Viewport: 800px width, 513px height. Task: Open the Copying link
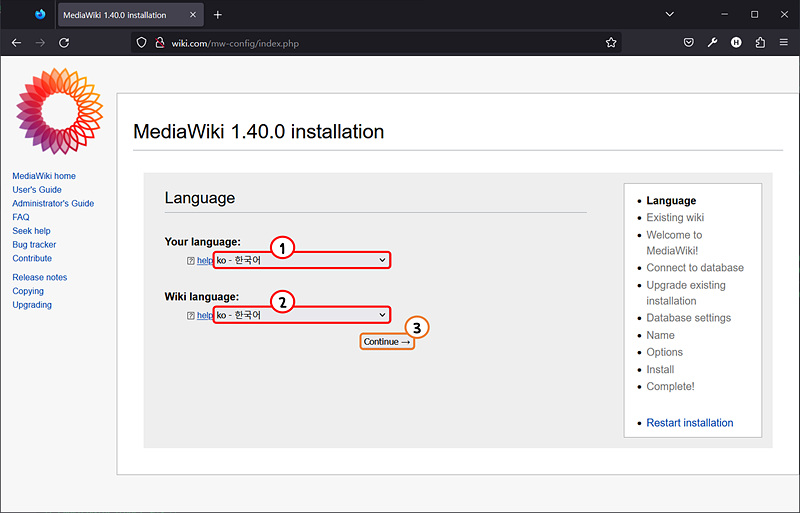point(28,291)
